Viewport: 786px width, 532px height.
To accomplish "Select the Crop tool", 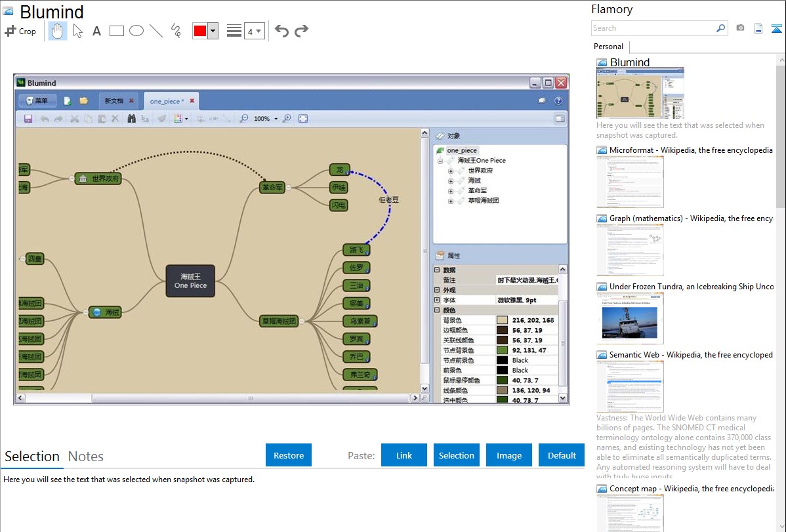I will pos(20,31).
